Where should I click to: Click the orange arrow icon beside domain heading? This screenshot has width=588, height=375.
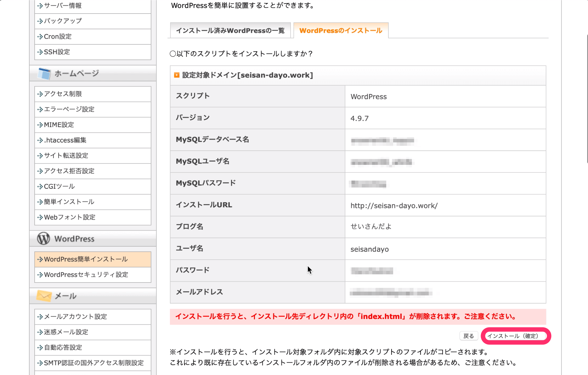point(177,75)
